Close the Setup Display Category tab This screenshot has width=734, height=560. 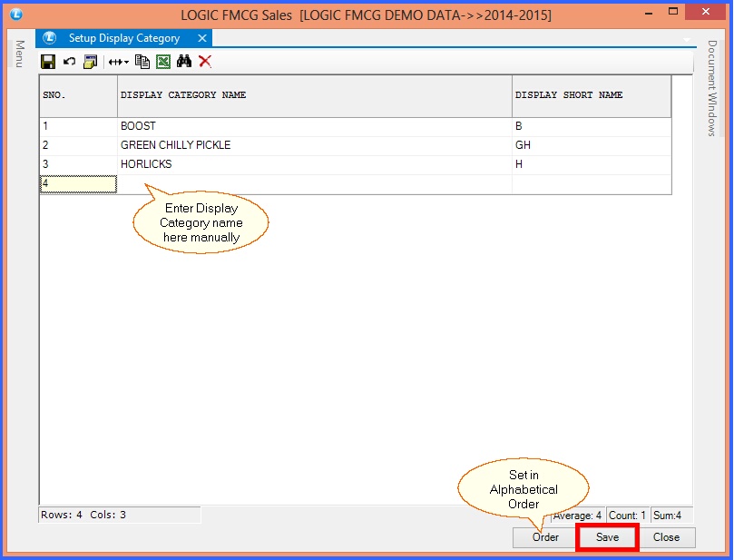(202, 38)
